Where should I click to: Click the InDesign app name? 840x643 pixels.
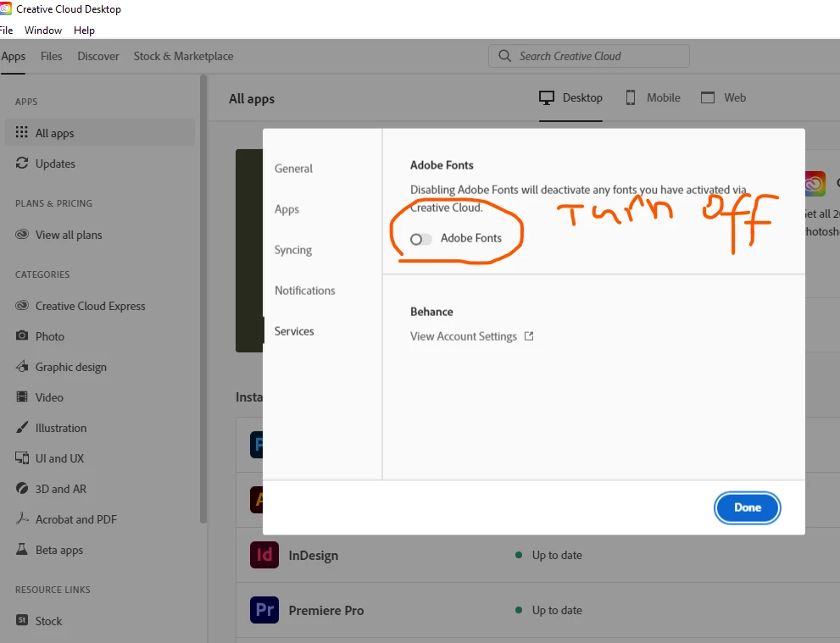(x=314, y=555)
